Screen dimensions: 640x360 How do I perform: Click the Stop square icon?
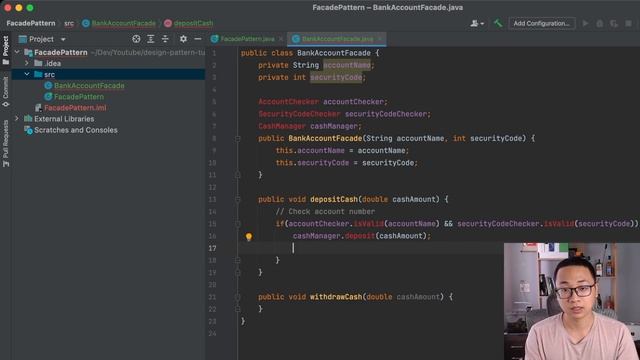click(629, 23)
